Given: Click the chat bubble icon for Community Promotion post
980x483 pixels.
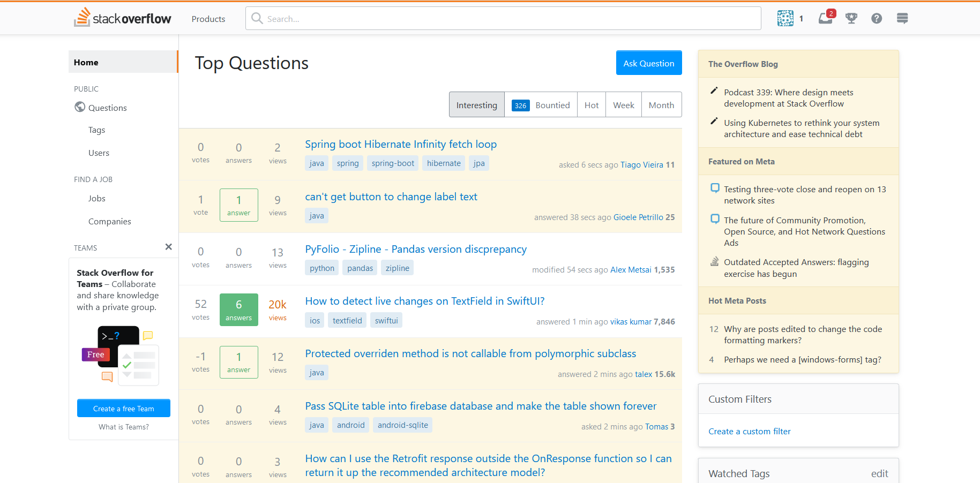Looking at the screenshot, I should click(x=715, y=219).
